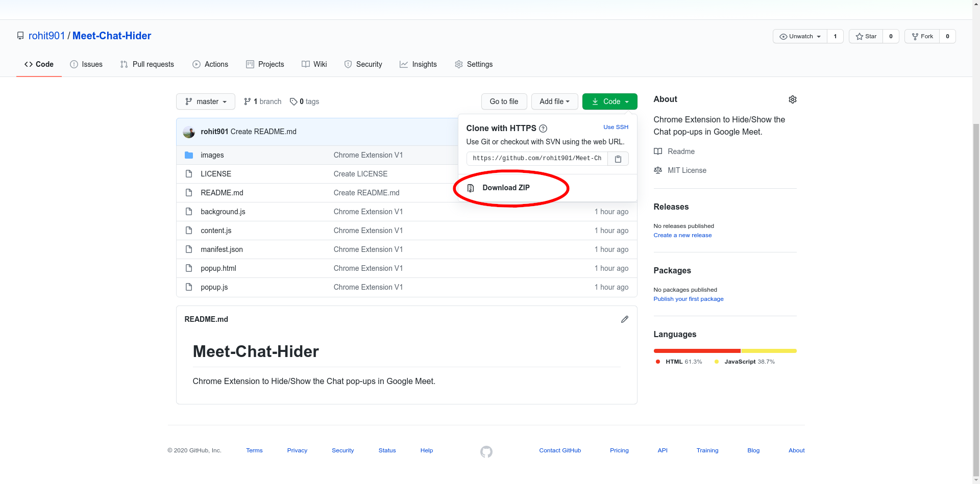Click the repository icon beside rohit901

(x=20, y=36)
